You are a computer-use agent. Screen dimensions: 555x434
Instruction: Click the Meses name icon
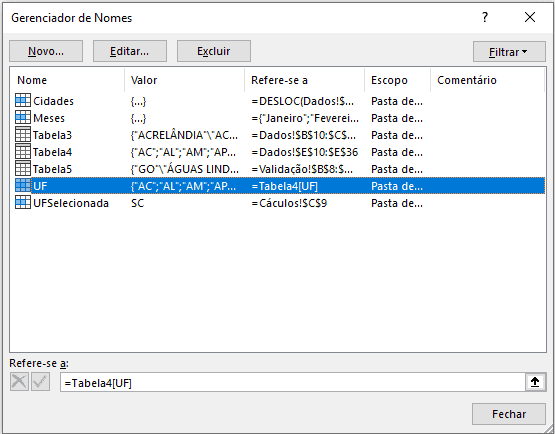pyautogui.click(x=23, y=118)
